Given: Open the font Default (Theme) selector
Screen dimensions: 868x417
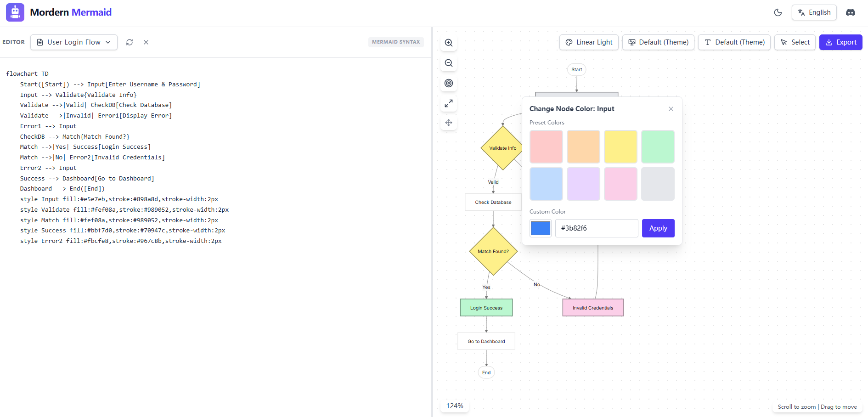Looking at the screenshot, I should pyautogui.click(x=734, y=42).
